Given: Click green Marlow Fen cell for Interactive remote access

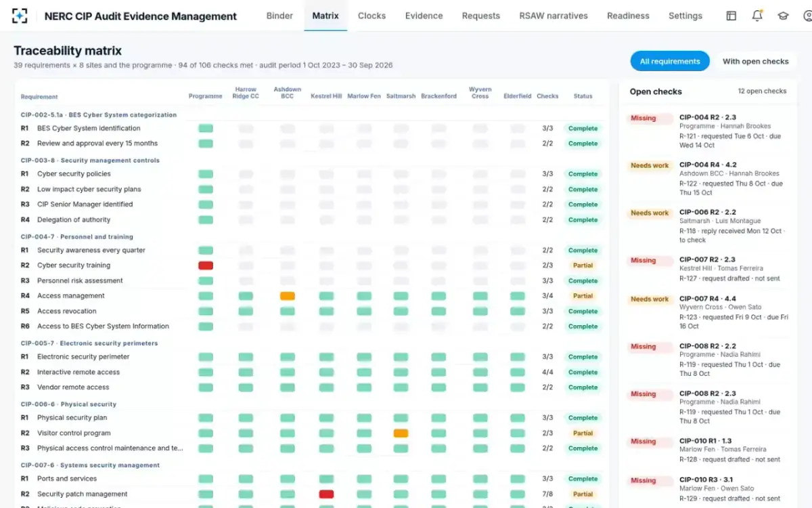Looking at the screenshot, I should click(x=364, y=372).
